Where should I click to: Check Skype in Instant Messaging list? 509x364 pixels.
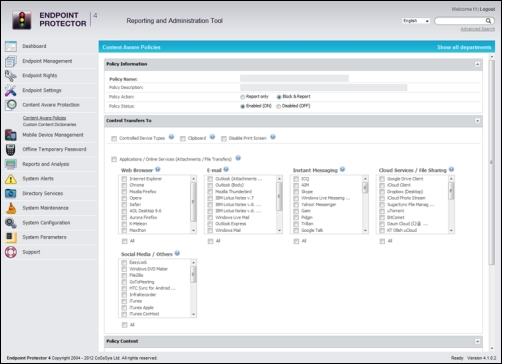pyautogui.click(x=296, y=192)
